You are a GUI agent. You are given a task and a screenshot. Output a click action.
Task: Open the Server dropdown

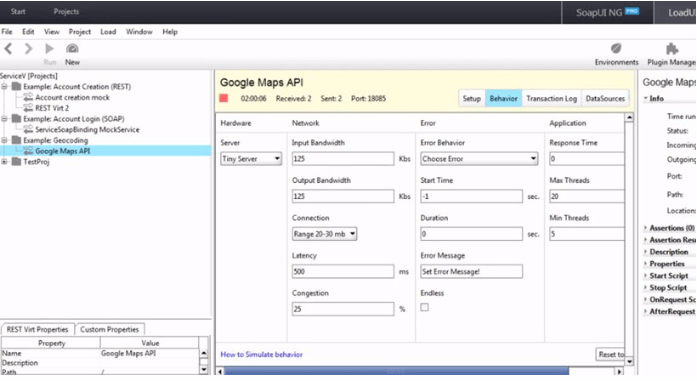(x=251, y=159)
